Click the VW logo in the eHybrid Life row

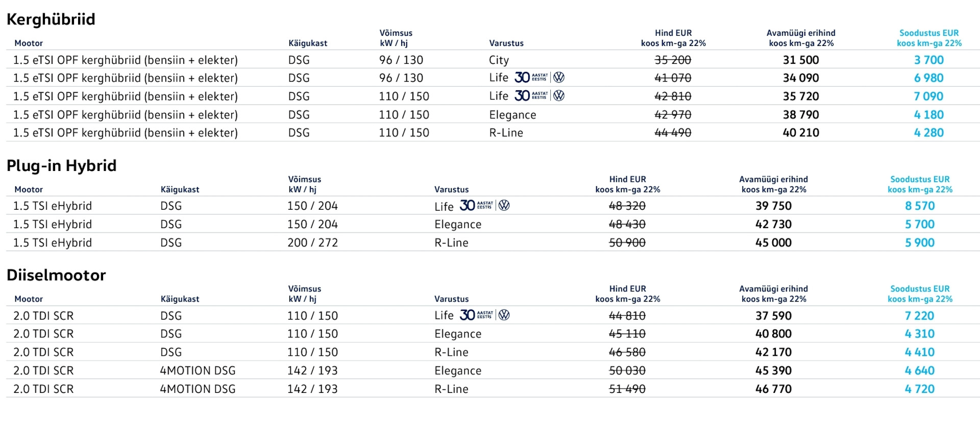504,206
